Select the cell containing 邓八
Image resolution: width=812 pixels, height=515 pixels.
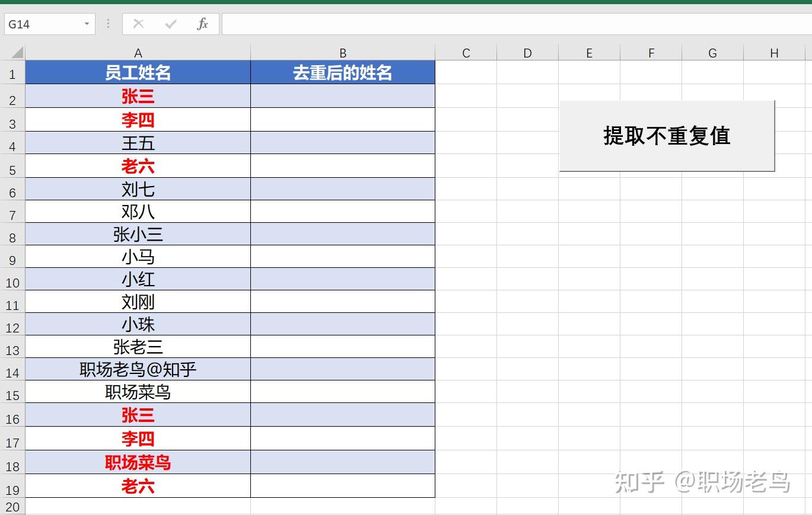138,212
